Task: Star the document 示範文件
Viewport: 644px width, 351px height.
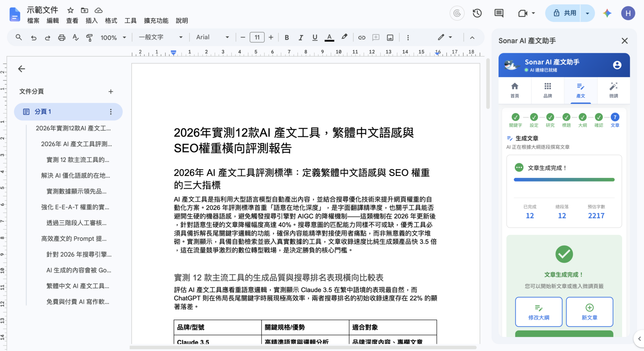Action: 70,10
